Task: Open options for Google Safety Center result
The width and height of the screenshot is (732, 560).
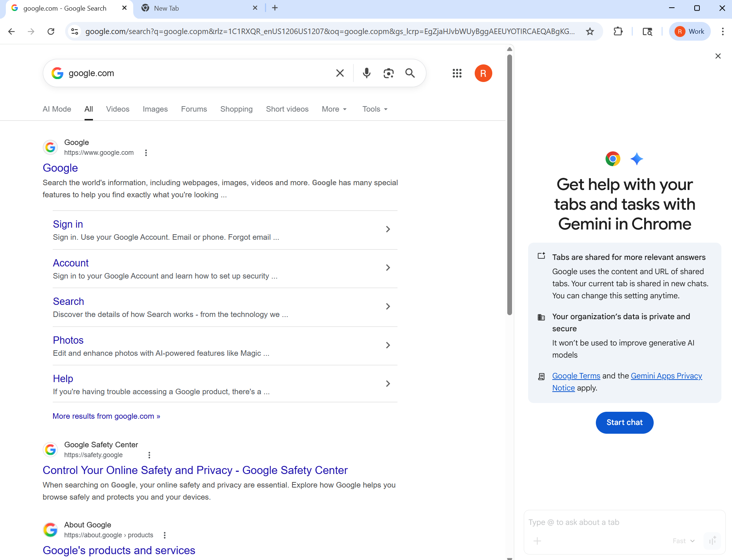Action: click(149, 455)
